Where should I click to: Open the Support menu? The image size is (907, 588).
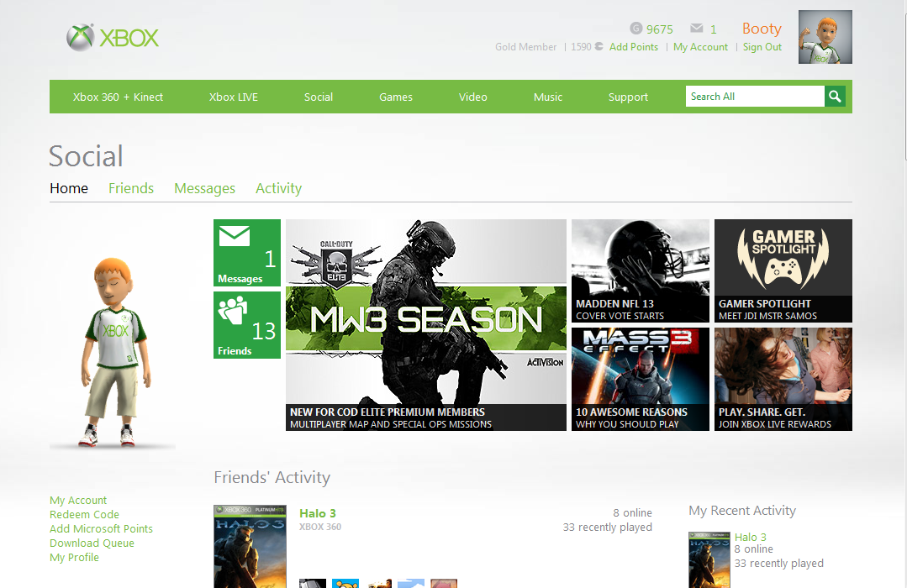click(628, 97)
